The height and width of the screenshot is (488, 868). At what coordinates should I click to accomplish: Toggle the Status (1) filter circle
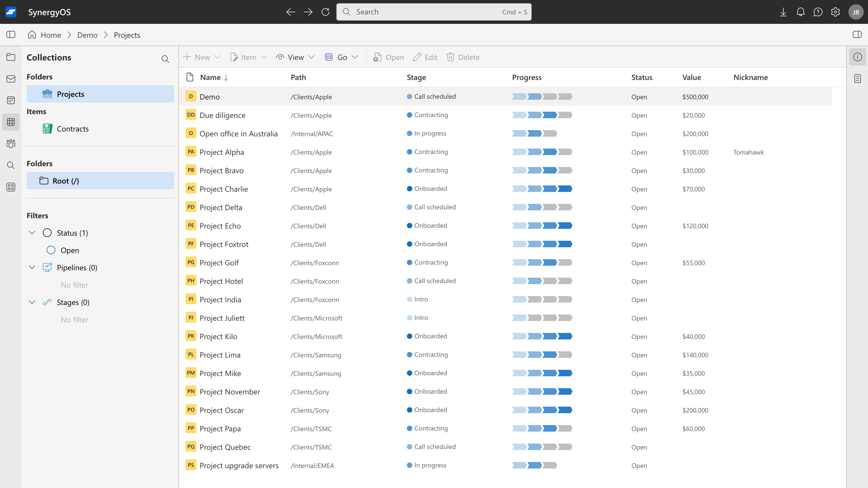47,233
